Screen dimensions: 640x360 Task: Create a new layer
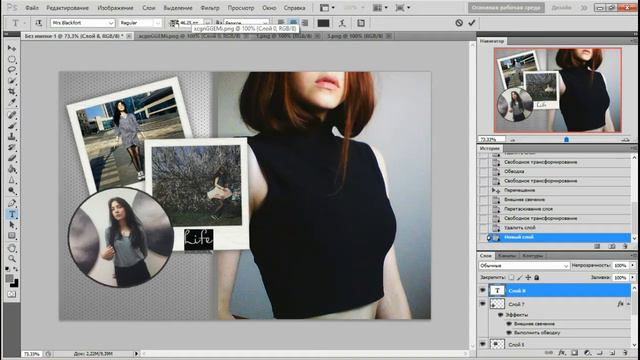pyautogui.click(x=612, y=353)
